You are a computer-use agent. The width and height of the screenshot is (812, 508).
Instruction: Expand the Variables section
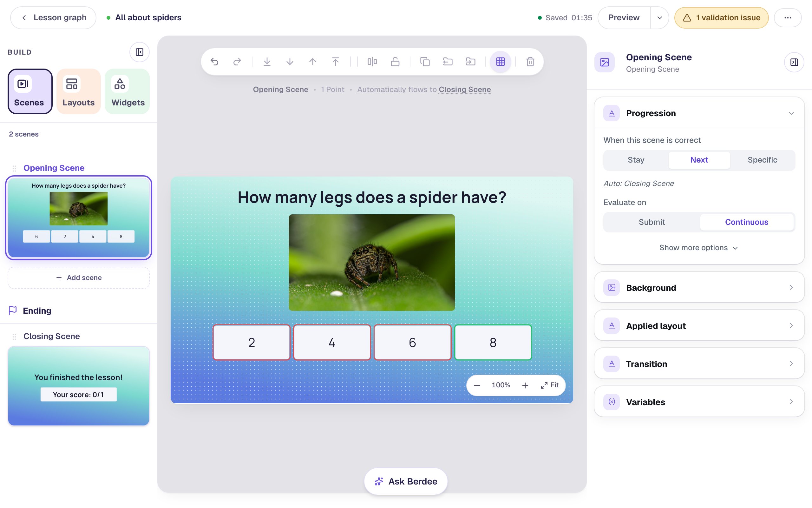coord(699,402)
